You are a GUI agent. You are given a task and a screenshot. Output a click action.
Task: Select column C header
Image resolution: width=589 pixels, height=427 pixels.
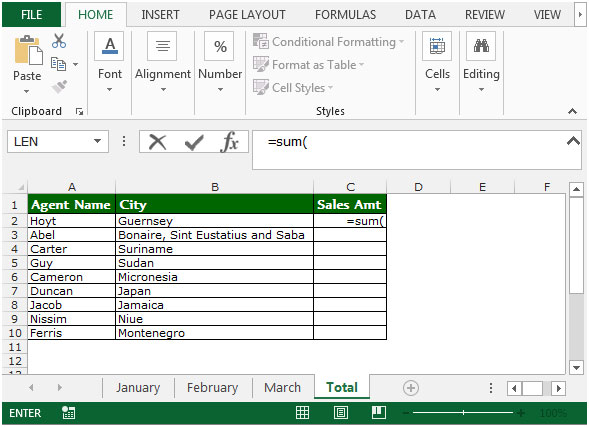(350, 187)
